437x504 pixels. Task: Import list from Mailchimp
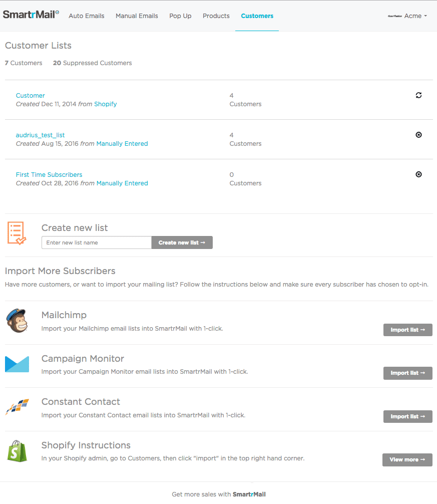pyautogui.click(x=407, y=330)
